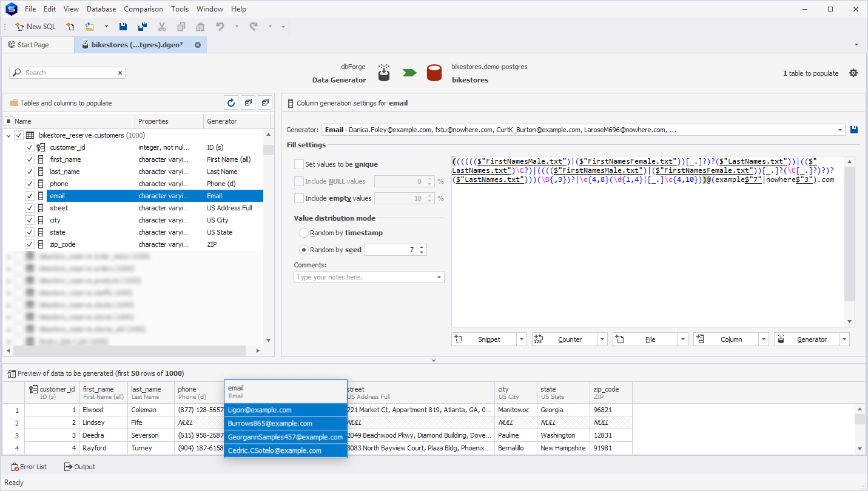Click the Paste toolbar icon
The width and height of the screenshot is (868, 491).
tap(200, 27)
